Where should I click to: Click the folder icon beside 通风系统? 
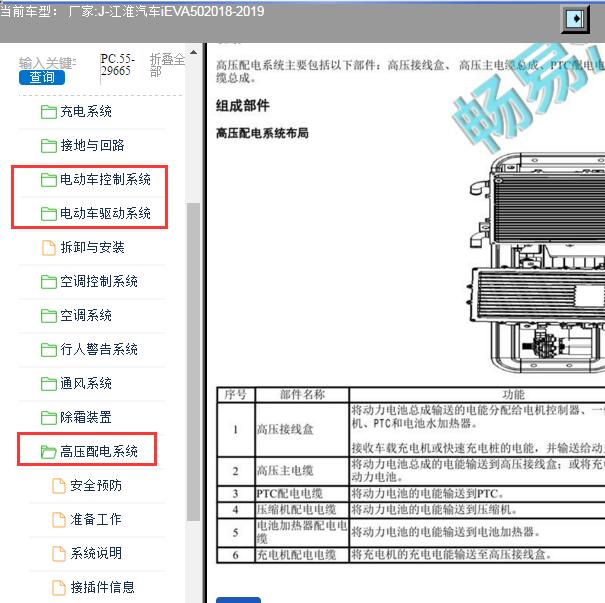(x=49, y=384)
